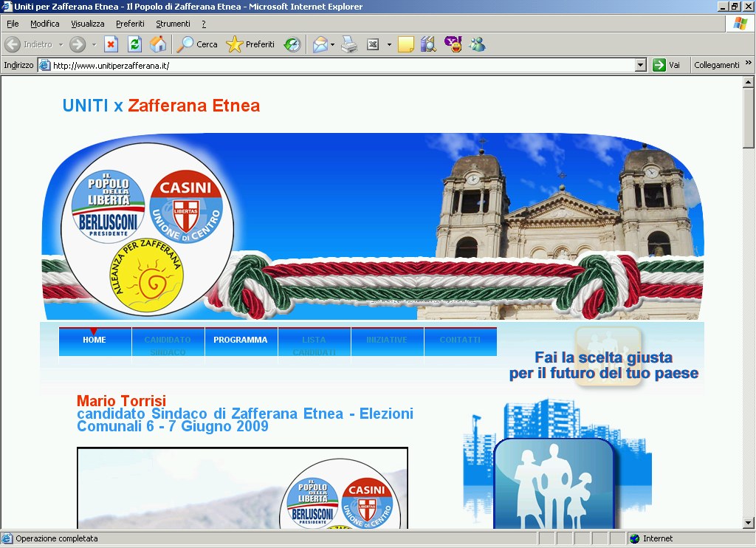The height and width of the screenshot is (548, 756).
Task: Click the Internet Explorer title bar icon
Action: 7,6
